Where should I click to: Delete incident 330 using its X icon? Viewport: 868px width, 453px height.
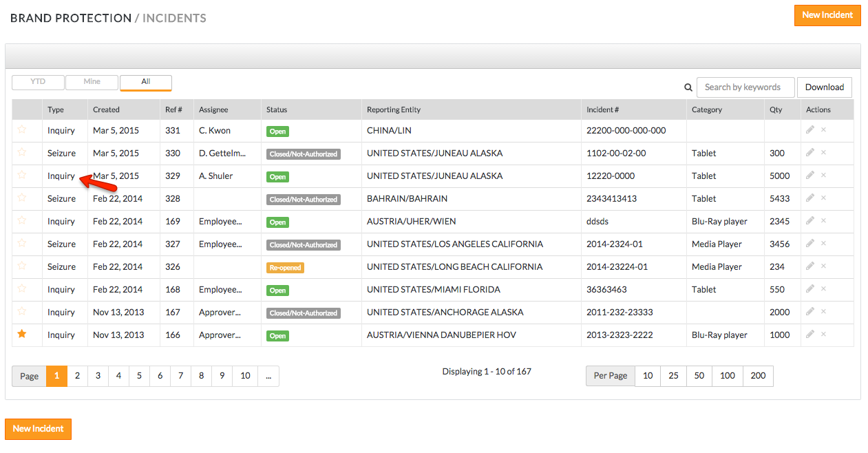click(x=823, y=152)
